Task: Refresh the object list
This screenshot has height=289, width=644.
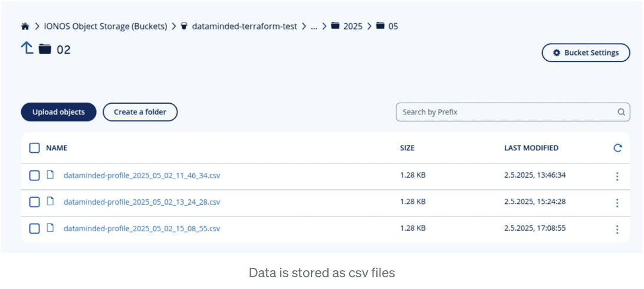Action: coord(617,148)
